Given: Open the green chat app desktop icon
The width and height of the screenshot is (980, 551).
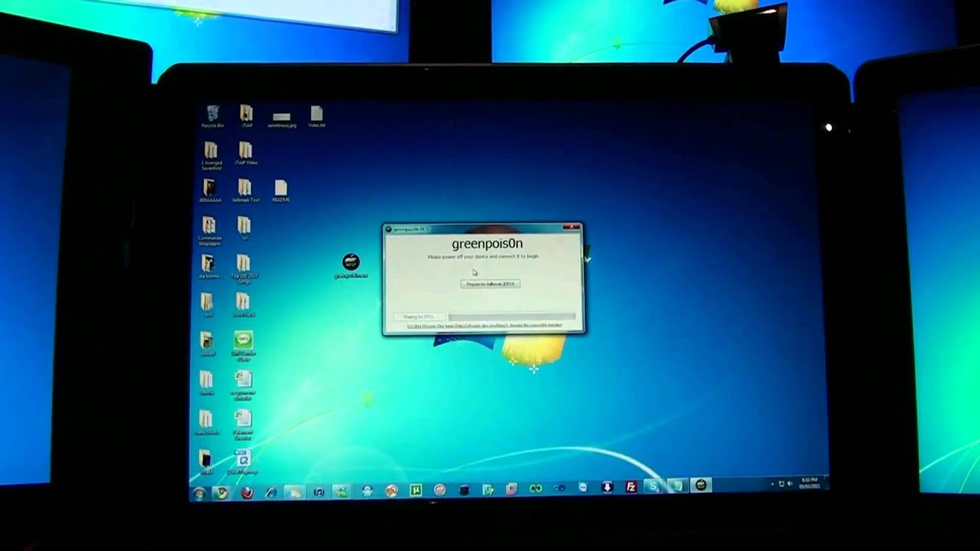Looking at the screenshot, I should (x=243, y=346).
